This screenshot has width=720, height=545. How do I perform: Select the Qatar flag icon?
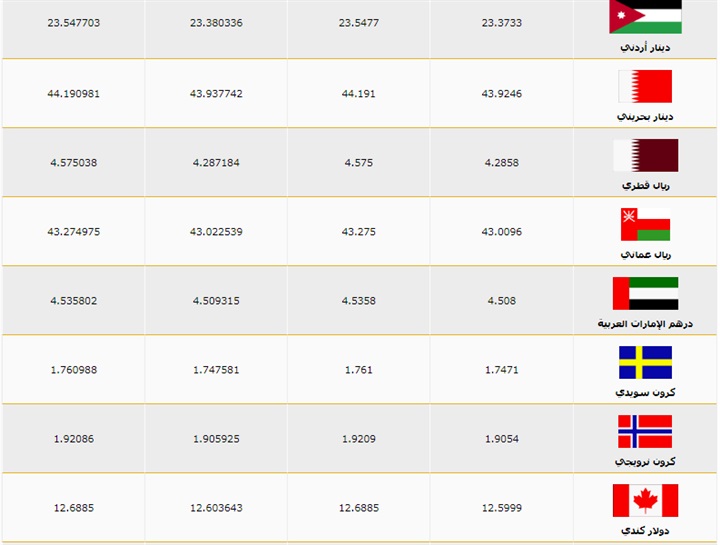(x=645, y=155)
